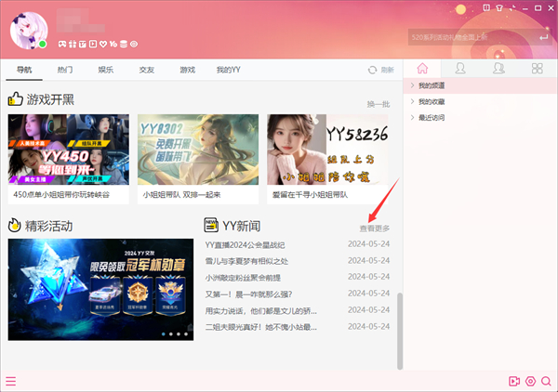Open news YY直播2024公会星战纪
Image resolution: width=558 pixels, height=392 pixels.
point(245,245)
